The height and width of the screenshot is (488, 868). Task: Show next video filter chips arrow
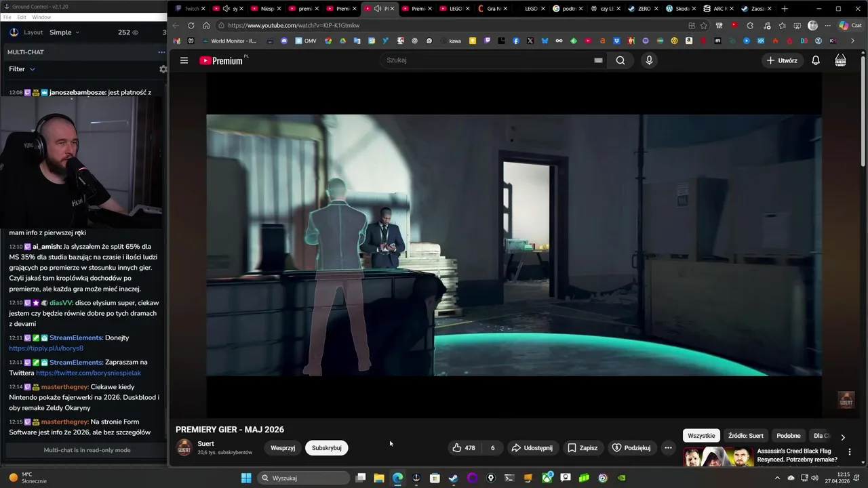point(843,437)
